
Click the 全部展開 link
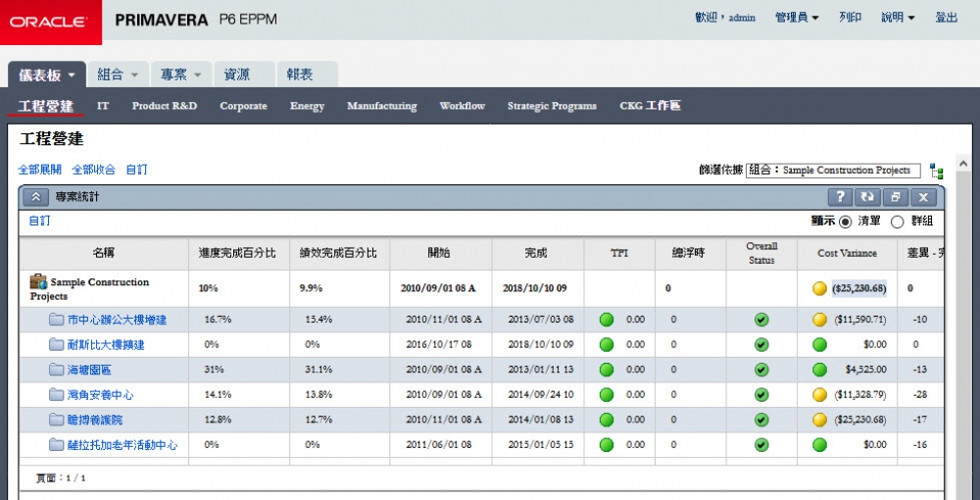40,170
